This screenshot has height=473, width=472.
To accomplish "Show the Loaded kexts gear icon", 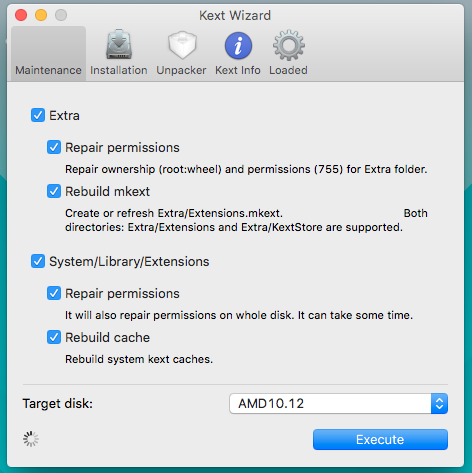I will pyautogui.click(x=289, y=45).
